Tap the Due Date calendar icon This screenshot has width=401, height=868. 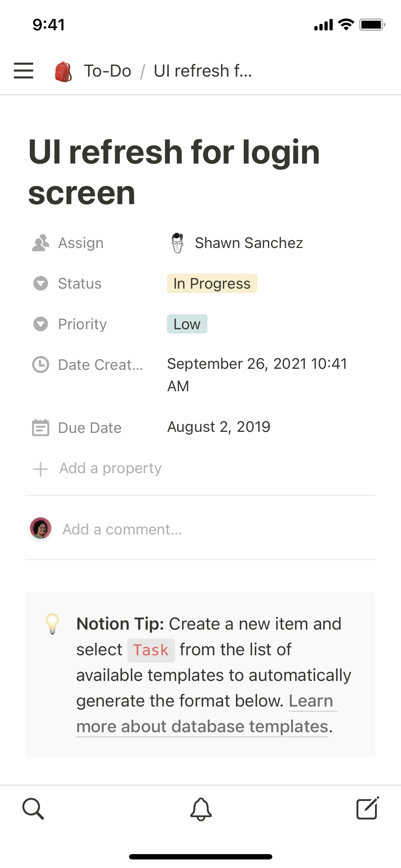click(x=41, y=428)
